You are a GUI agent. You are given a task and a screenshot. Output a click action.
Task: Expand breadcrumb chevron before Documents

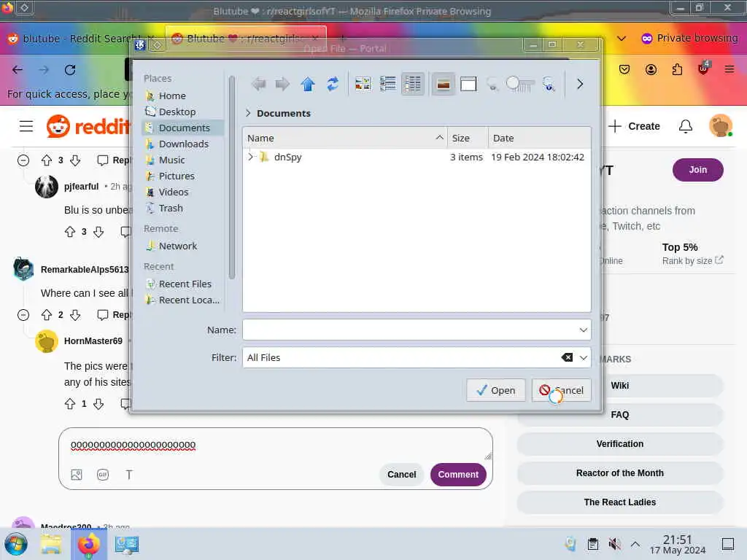248,113
